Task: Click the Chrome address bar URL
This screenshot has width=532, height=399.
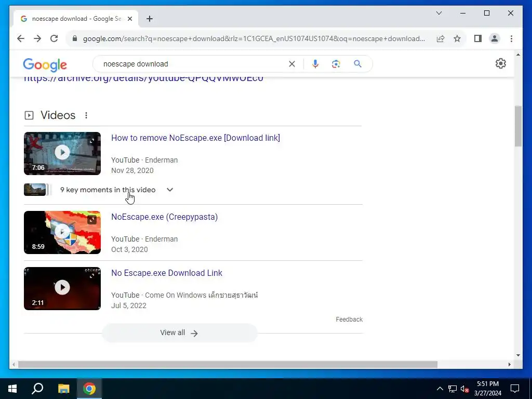Action: point(254,38)
